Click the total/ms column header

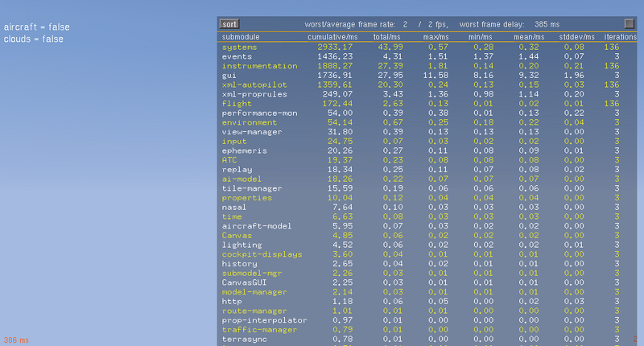[x=386, y=37]
